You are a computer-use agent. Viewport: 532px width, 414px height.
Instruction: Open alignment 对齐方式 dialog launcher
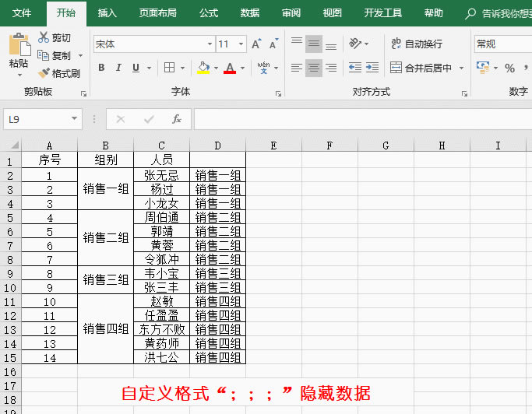(464, 94)
